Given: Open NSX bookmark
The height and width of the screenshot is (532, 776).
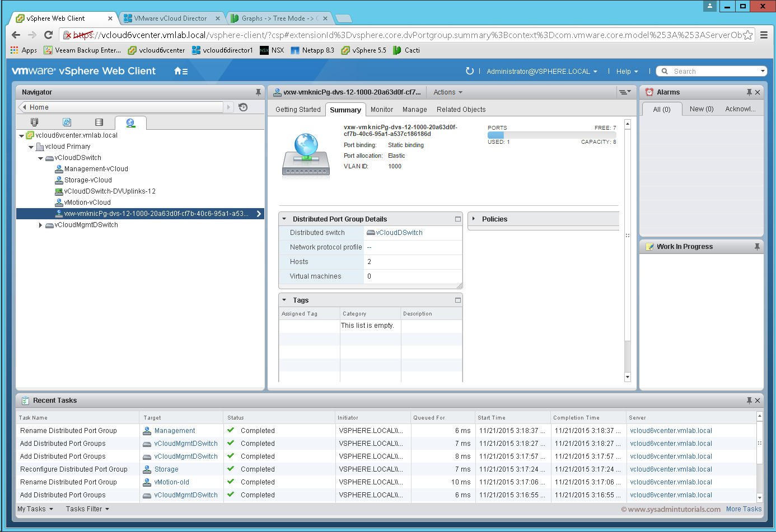Looking at the screenshot, I should [272, 50].
